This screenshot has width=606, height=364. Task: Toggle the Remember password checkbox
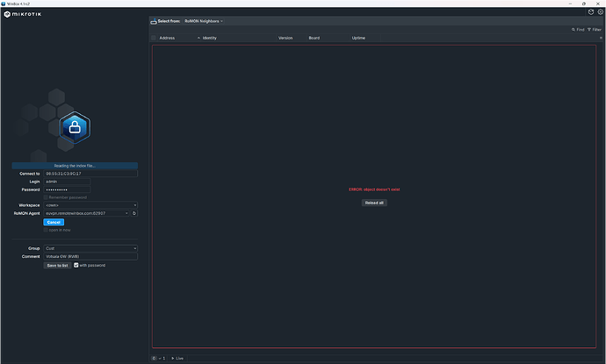pyautogui.click(x=46, y=197)
